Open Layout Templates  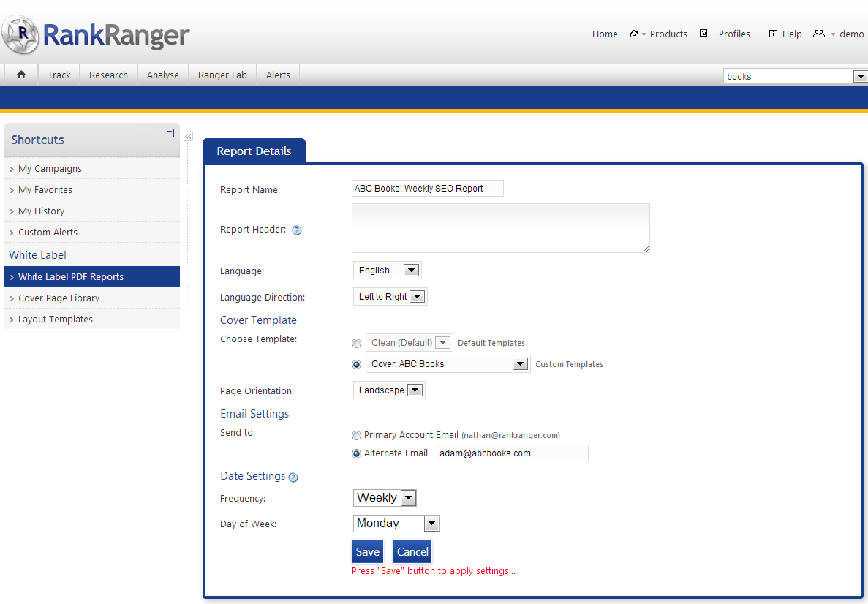[x=92, y=319]
